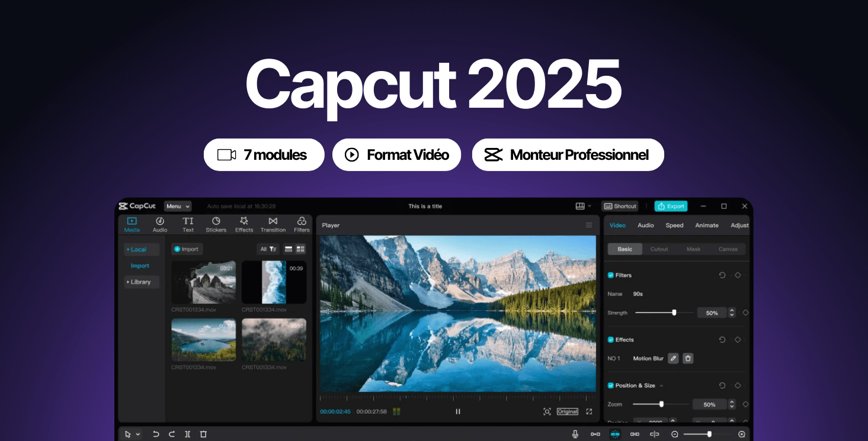Click the project title 'This is a title'
Screen dimensions: 868x441
[x=425, y=206]
